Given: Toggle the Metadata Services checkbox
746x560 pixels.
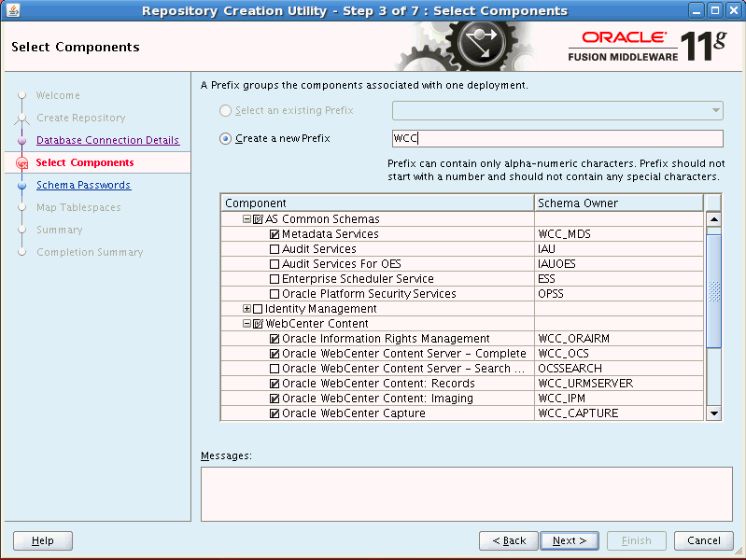Looking at the screenshot, I should (274, 234).
